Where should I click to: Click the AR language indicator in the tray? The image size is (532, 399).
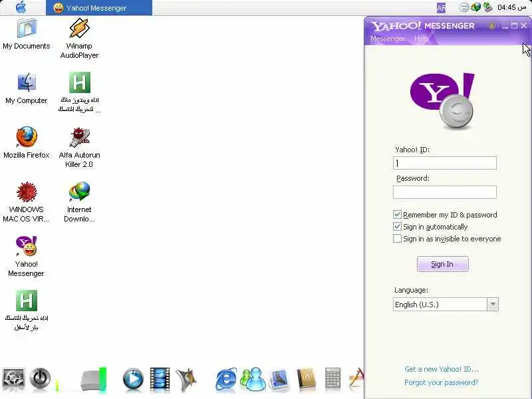(441, 7)
